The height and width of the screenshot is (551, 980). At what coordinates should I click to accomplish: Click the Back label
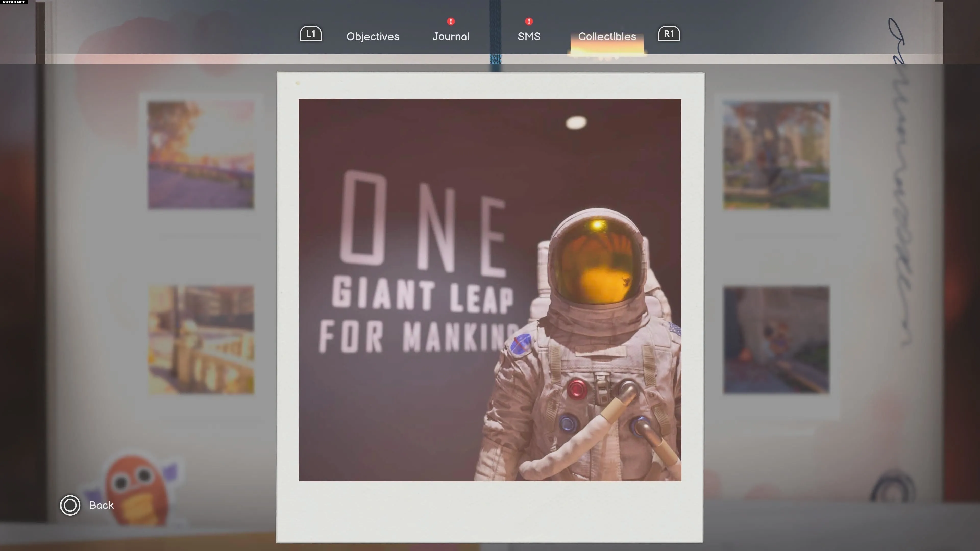101,505
